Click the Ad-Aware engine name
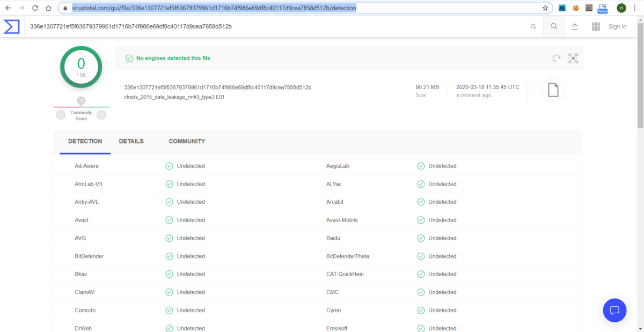Image resolution: width=644 pixels, height=332 pixels. [x=86, y=166]
